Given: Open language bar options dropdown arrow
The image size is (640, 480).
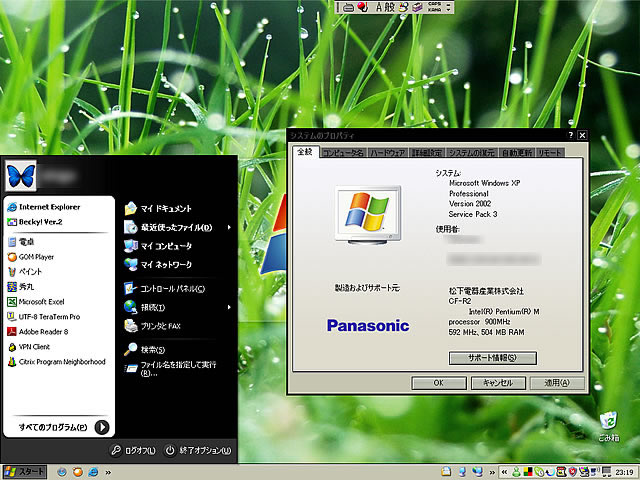Looking at the screenshot, I should (449, 10).
